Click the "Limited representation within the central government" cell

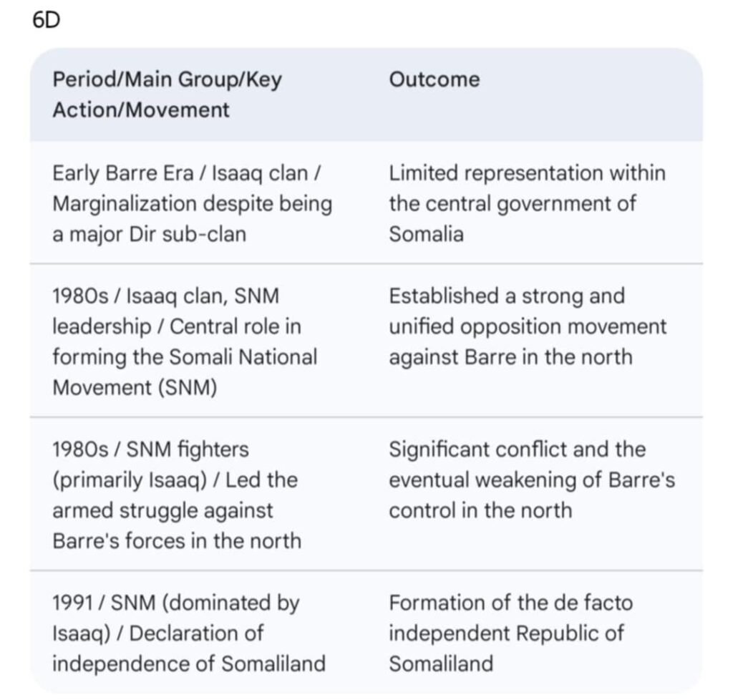point(527,203)
